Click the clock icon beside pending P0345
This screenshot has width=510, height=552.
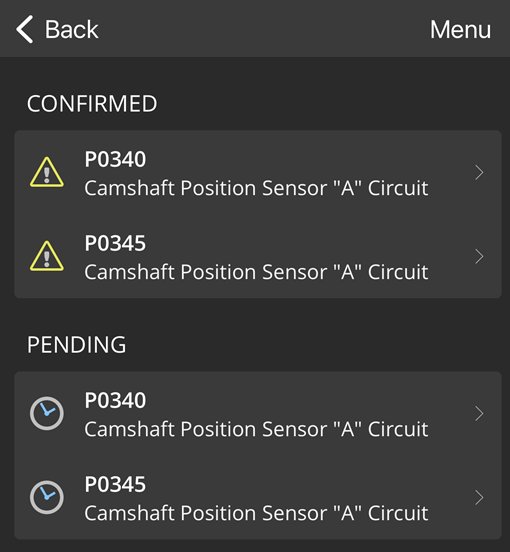(x=47, y=497)
